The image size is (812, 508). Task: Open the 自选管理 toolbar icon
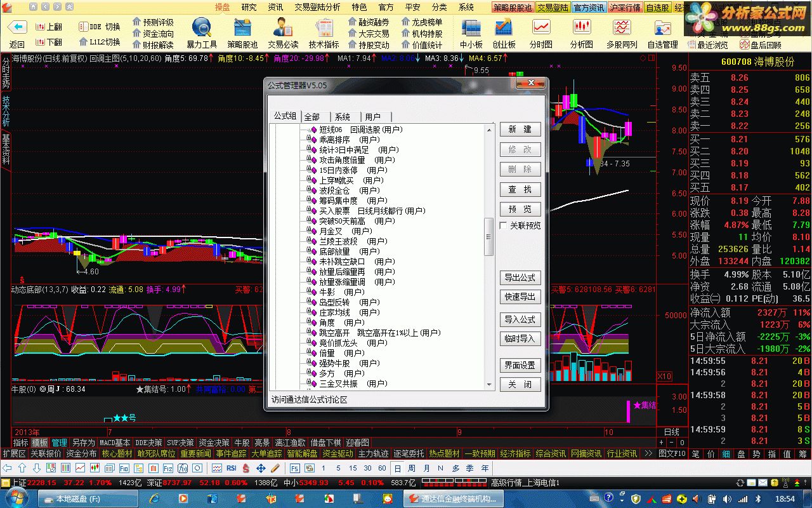click(x=662, y=28)
